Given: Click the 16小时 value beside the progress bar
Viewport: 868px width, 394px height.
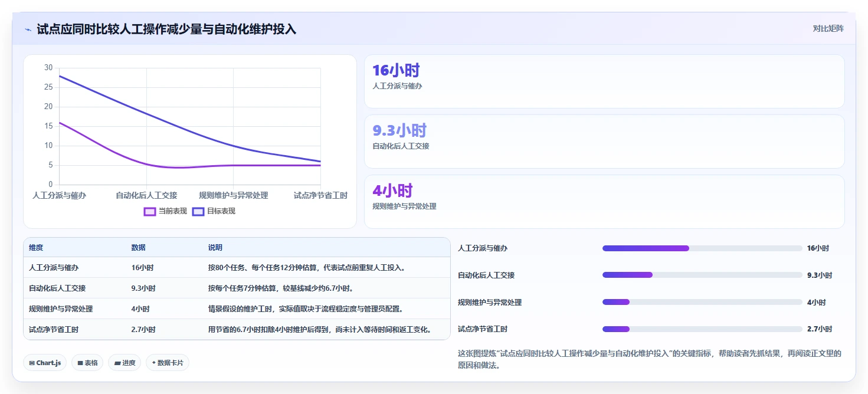Looking at the screenshot, I should tap(818, 248).
